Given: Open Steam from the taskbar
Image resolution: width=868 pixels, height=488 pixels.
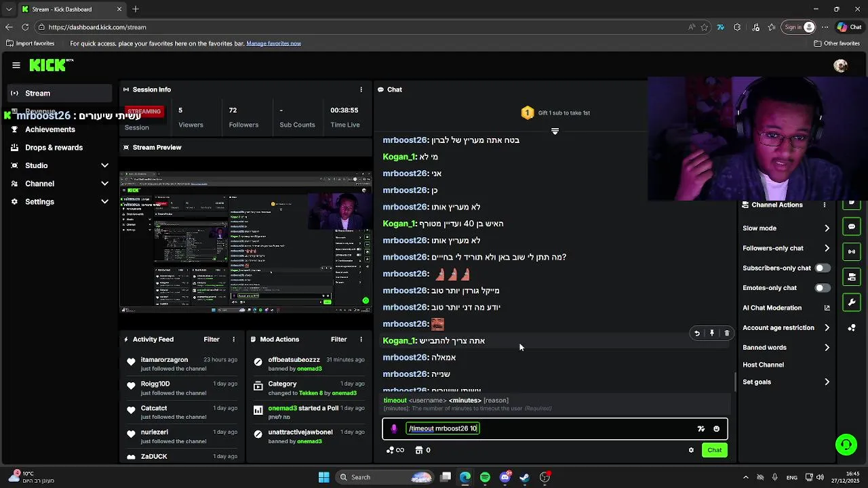Looking at the screenshot, I should click(x=525, y=477).
